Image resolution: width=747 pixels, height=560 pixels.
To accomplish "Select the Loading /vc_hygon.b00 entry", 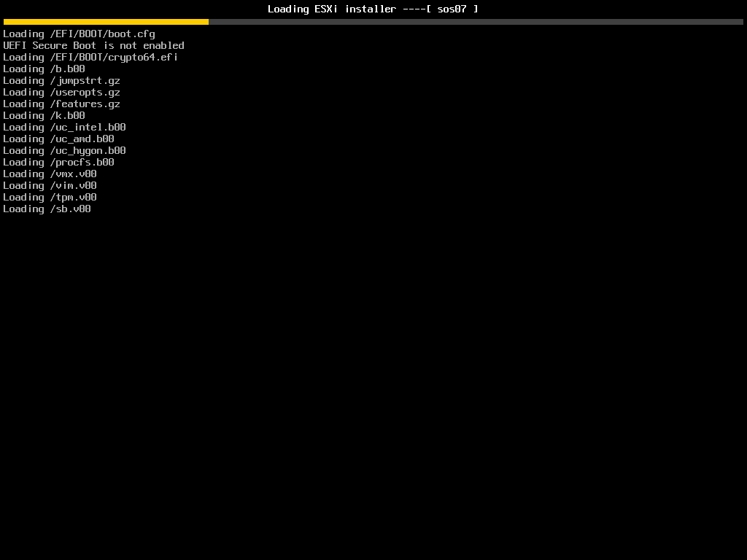I will [64, 150].
